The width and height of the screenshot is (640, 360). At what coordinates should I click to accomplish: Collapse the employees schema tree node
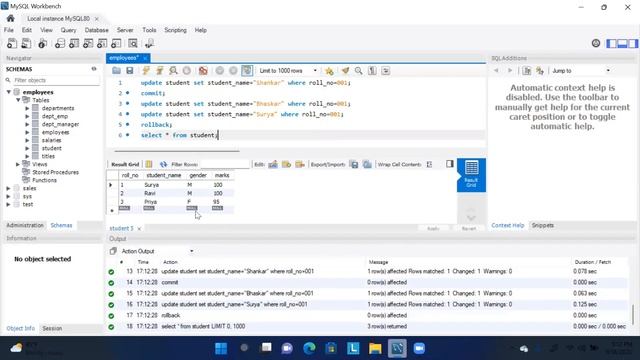coord(9,92)
